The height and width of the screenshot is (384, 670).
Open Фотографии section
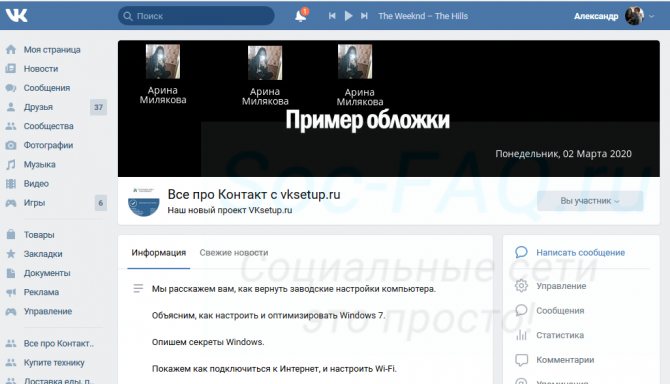(x=48, y=145)
